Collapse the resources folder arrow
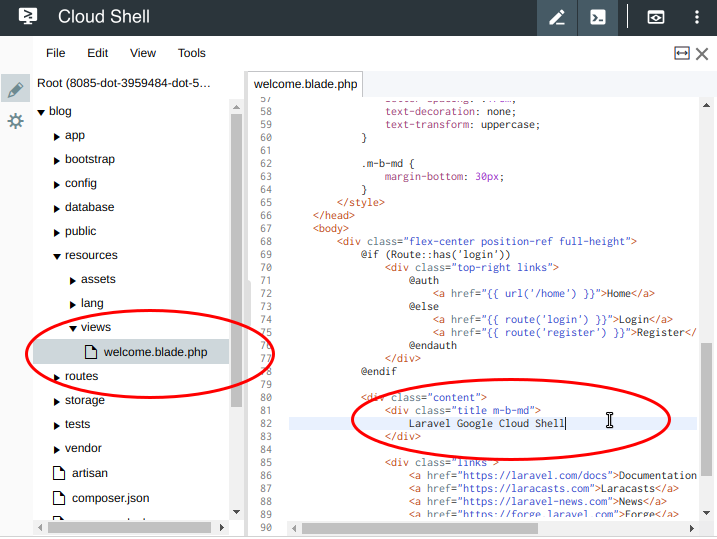Image resolution: width=717 pixels, height=539 pixels. (57, 256)
